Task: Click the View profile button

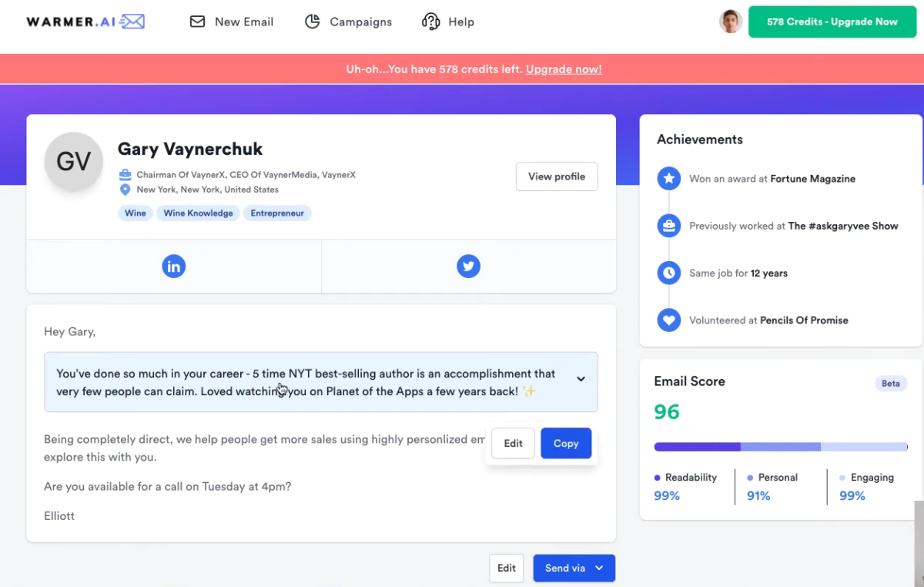Action: [557, 176]
